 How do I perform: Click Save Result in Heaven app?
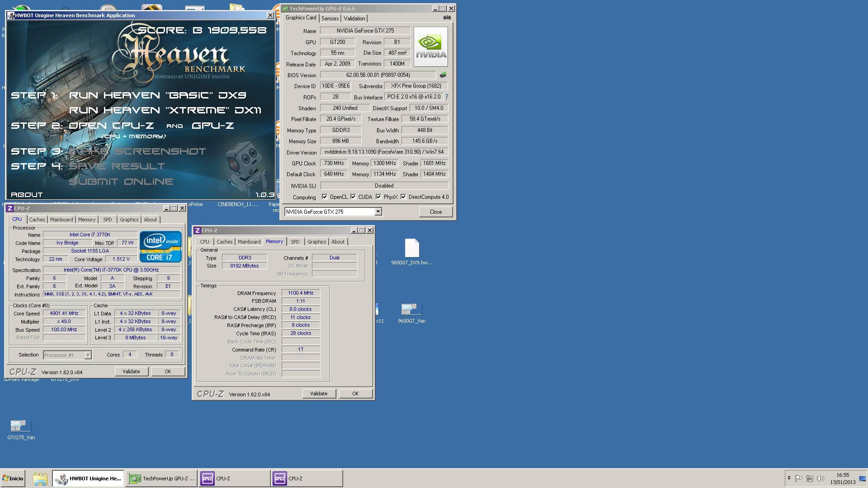[x=117, y=166]
